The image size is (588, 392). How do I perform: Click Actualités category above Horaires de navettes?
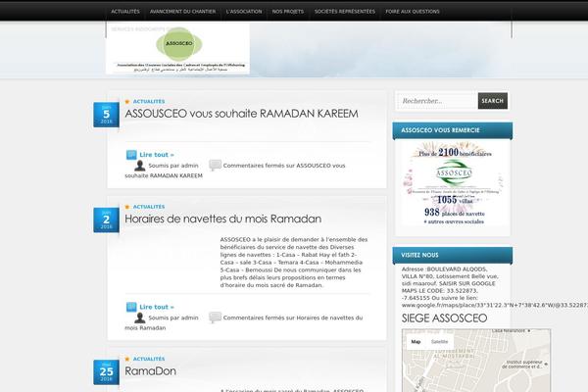[x=149, y=207]
